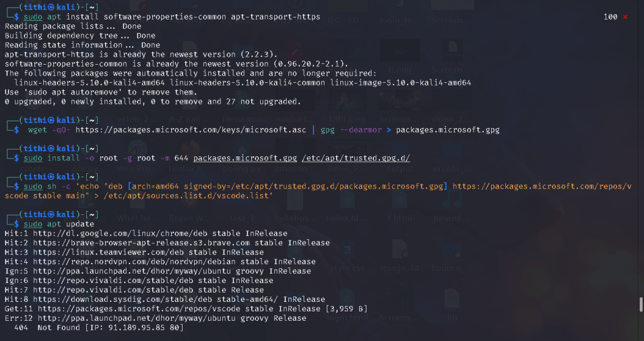Click the terminal scrollbar thumb
This screenshot has width=644, height=341.
[x=641, y=305]
